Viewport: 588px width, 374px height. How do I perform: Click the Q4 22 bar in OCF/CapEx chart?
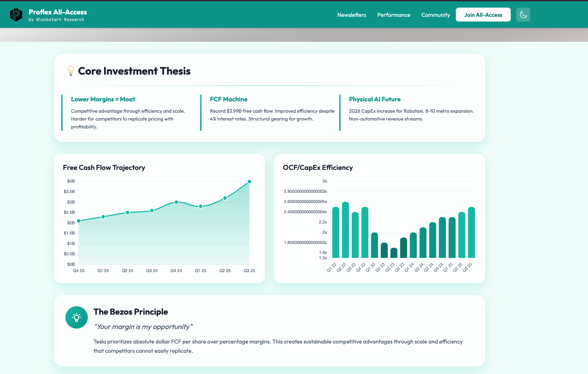365,232
